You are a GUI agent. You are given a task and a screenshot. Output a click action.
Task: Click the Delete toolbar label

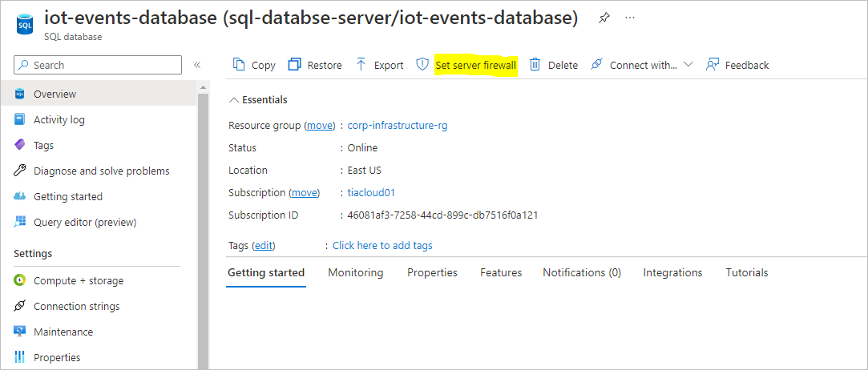563,65
